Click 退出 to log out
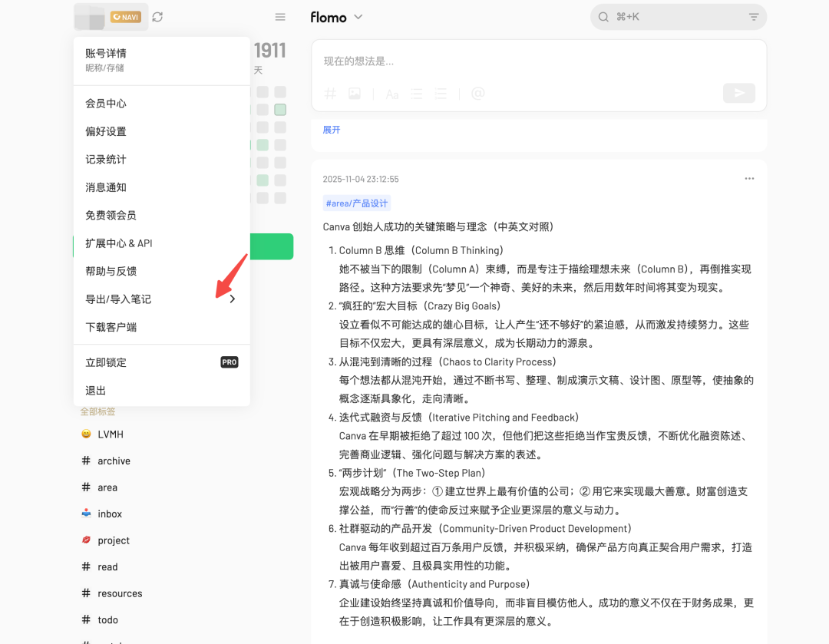This screenshot has height=644, width=829. (x=162, y=391)
